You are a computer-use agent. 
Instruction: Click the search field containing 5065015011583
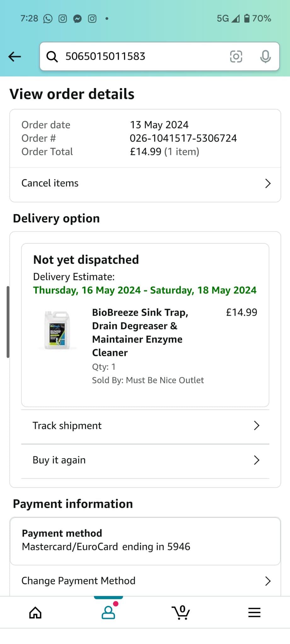pyautogui.click(x=160, y=57)
